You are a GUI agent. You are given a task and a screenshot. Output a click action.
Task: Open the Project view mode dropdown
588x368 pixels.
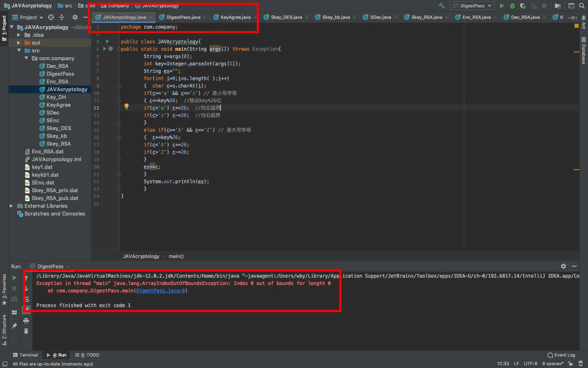(x=28, y=17)
